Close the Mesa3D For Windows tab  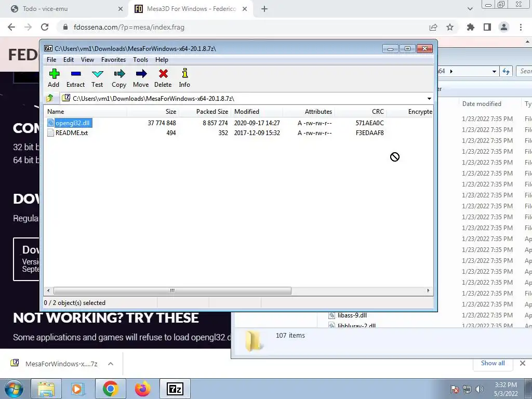tap(245, 9)
